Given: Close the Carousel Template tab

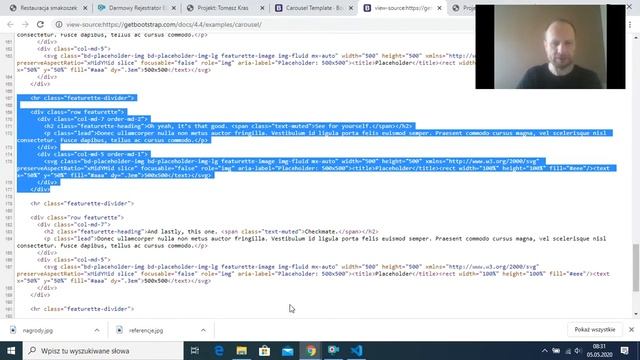Looking at the screenshot, I should pyautogui.click(x=351, y=8).
